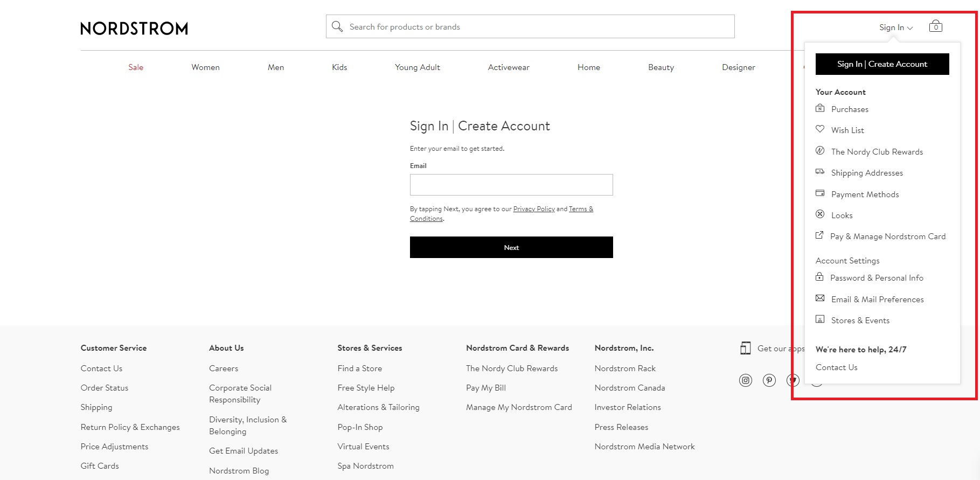980x480 pixels.
Task: Open Manage My Nordstrom Card link
Action: click(x=519, y=407)
